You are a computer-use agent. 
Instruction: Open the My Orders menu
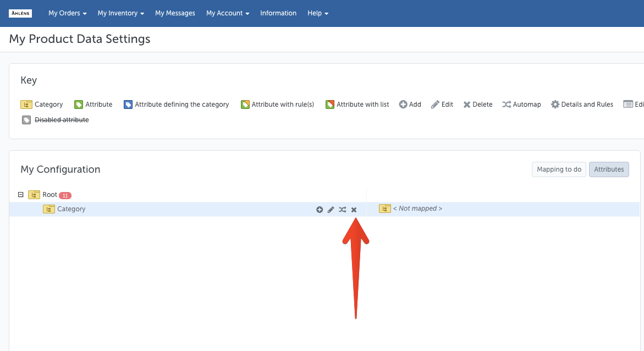pos(67,13)
